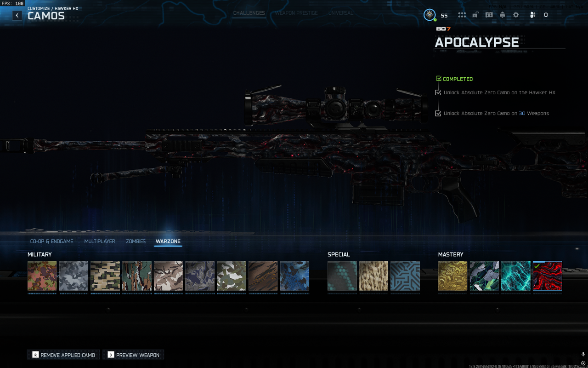Click the Customize / Hawker HX breadcrumb
The width and height of the screenshot is (588, 368).
pos(53,8)
